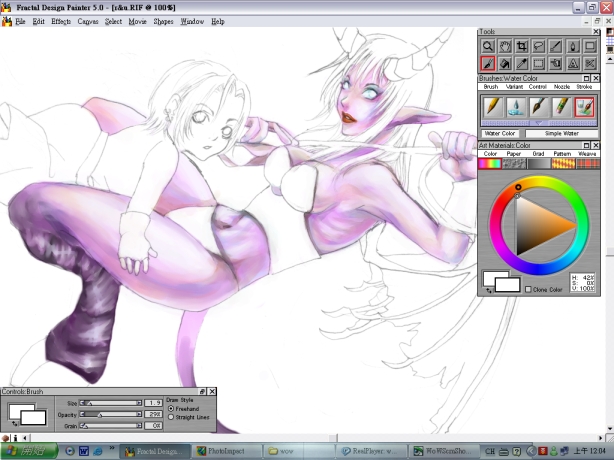This screenshot has width=614, height=460.
Task: Select the Rectangle shape tool
Action: tap(590, 46)
